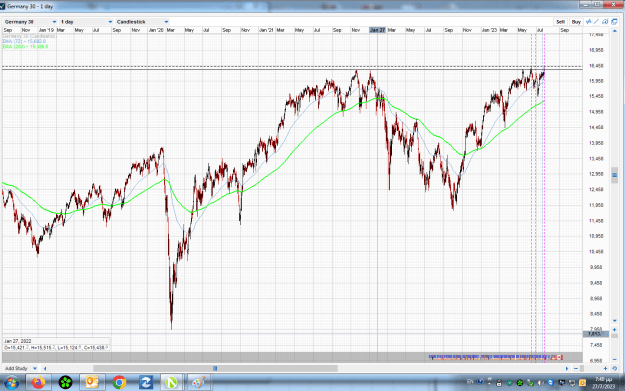Click the detach chart window icon
Viewport: 625px width, 391px height.
pos(614,22)
